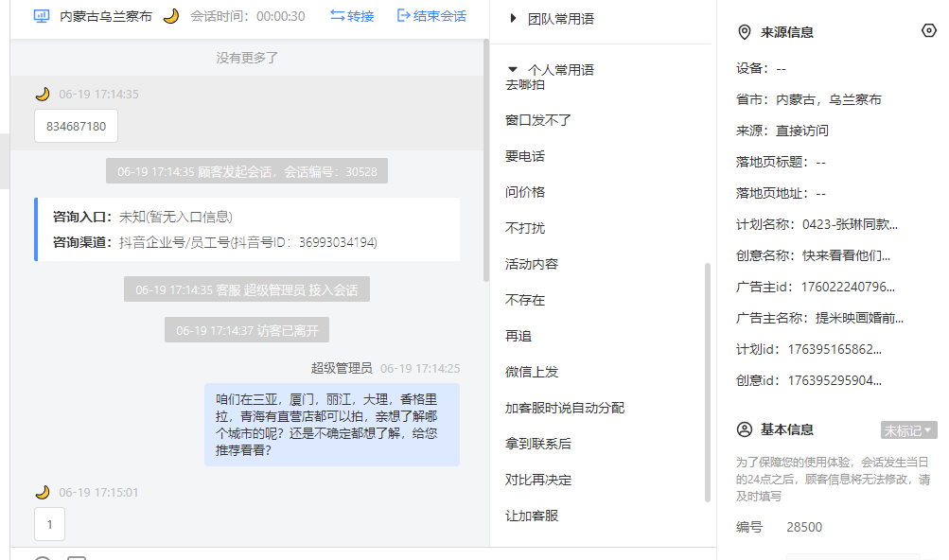
Task: Select the 去哪拍 quick phrase
Action: click(525, 85)
